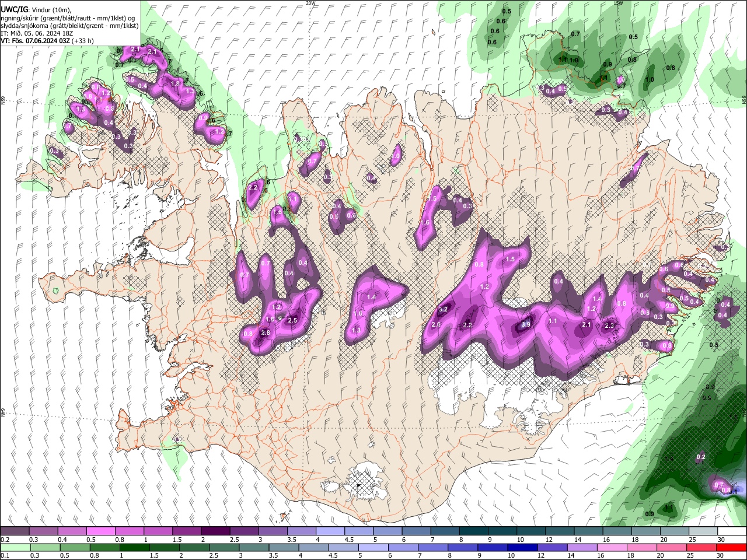The height and width of the screenshot is (560, 747).
Task: Pick the dark teal 8–9 upper legend swatch
Action: point(473,531)
